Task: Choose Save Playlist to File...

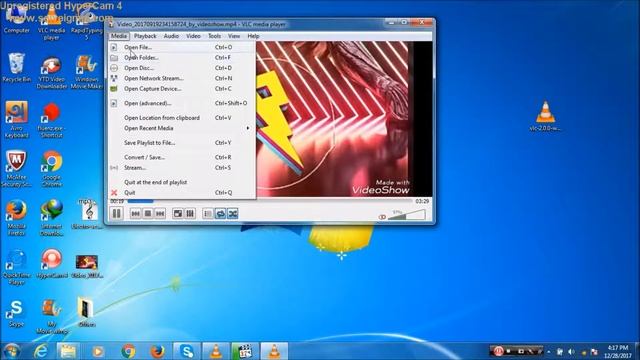Action: pos(182,142)
